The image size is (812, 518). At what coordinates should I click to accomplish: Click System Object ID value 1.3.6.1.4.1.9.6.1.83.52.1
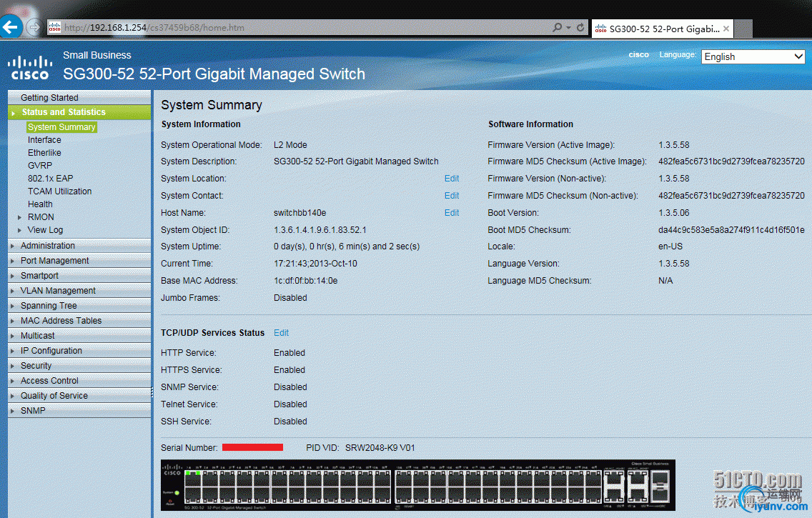(320, 230)
